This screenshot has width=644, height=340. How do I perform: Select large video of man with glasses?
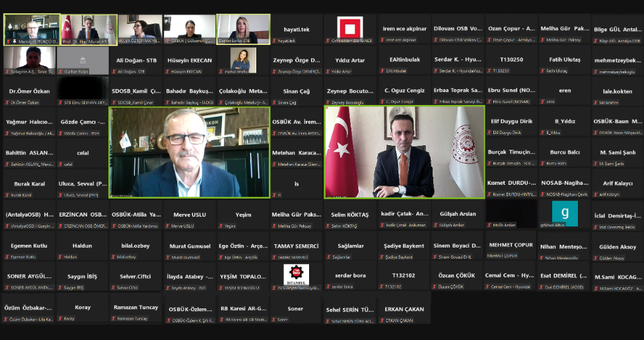(x=190, y=153)
